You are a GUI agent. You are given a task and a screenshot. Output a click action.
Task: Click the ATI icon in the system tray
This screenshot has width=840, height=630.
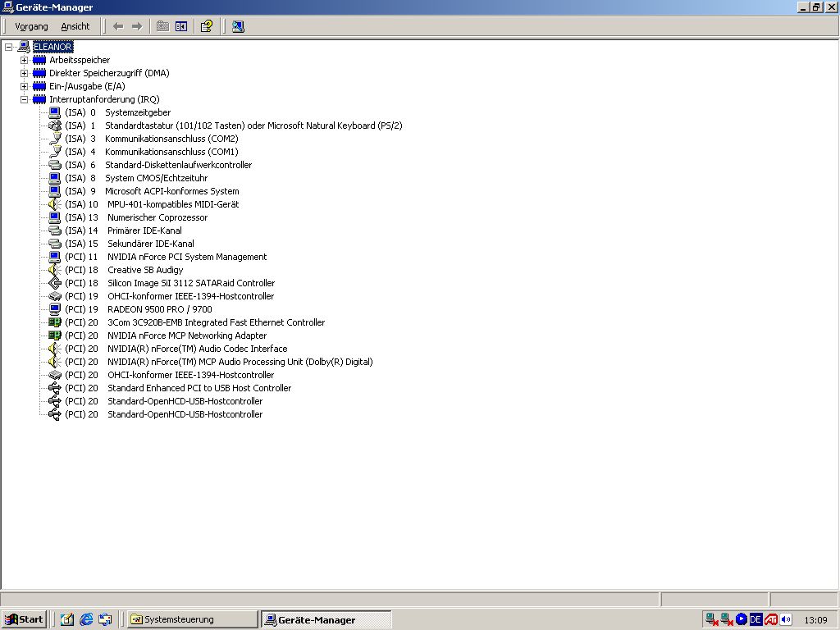pyautogui.click(x=771, y=619)
